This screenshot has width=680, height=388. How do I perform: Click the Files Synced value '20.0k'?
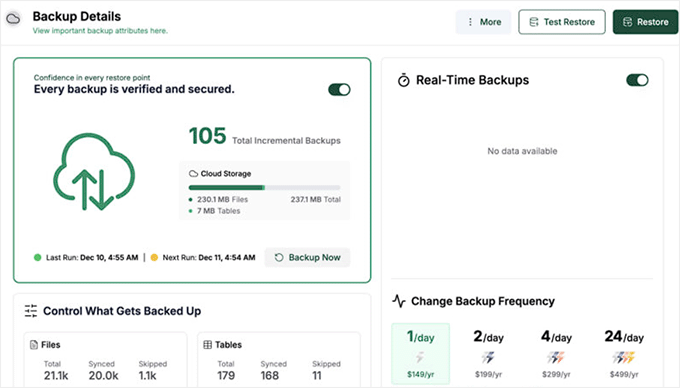103,376
